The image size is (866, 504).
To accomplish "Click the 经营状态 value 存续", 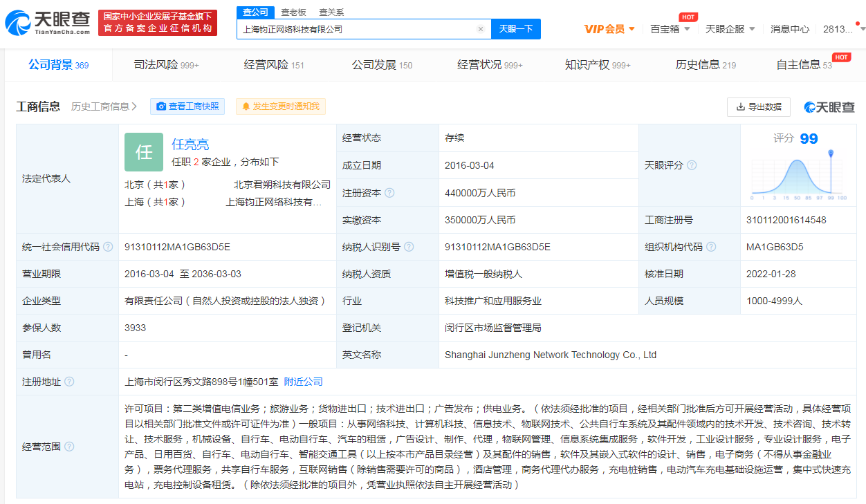I will pyautogui.click(x=454, y=138).
